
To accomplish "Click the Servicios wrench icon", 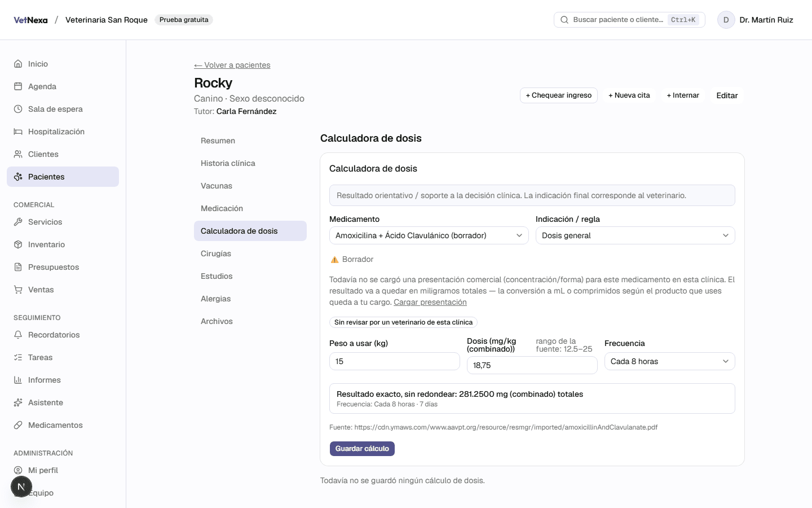I will [18, 222].
